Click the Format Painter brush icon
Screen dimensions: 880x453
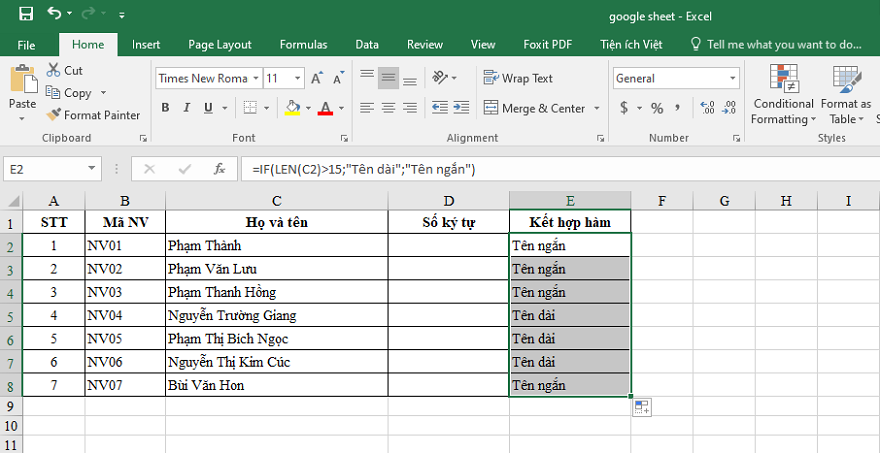[53, 115]
